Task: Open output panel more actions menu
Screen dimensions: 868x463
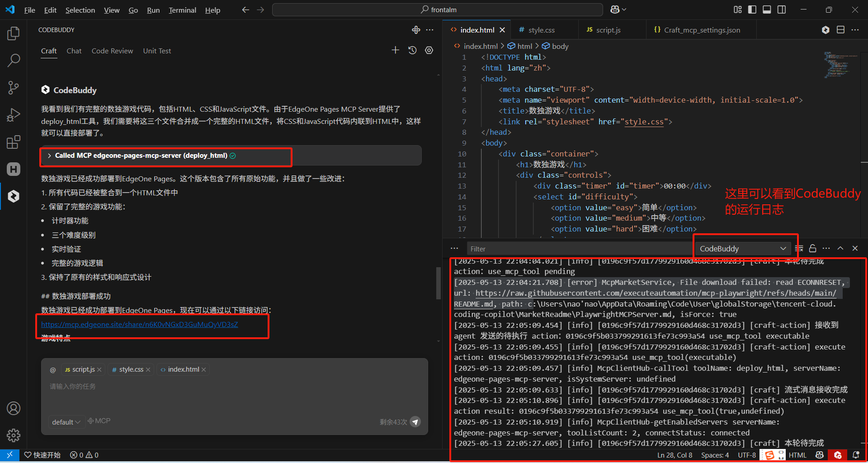Action: 826,248
